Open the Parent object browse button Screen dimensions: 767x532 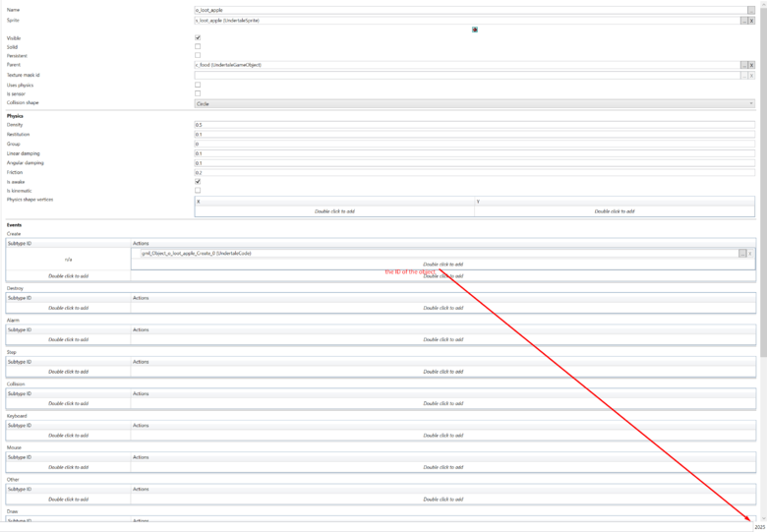(743, 65)
